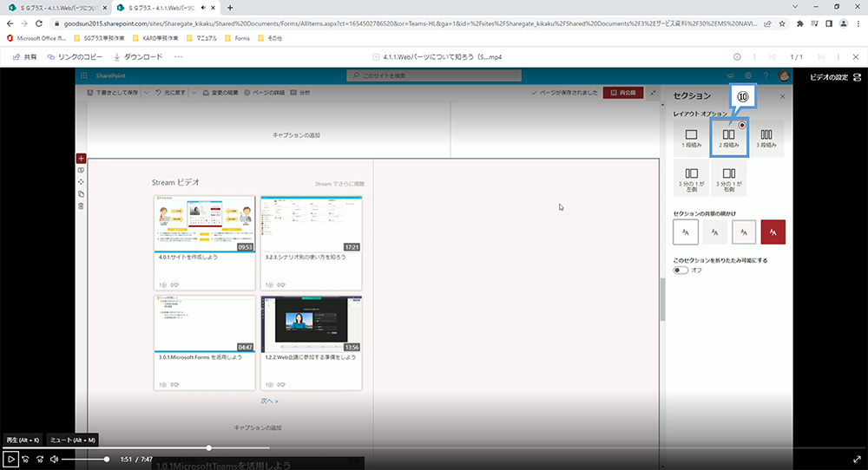
Task: Select the 1 段組み layout option
Action: tap(692, 138)
